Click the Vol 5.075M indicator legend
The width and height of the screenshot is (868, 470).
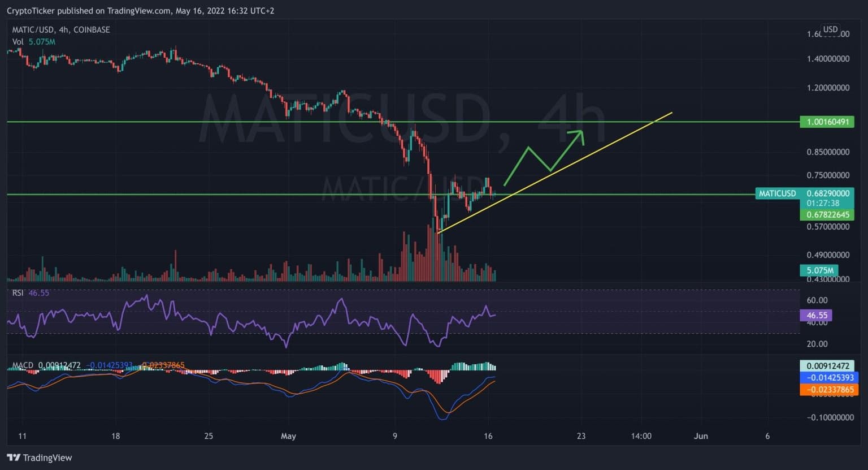tap(33, 42)
